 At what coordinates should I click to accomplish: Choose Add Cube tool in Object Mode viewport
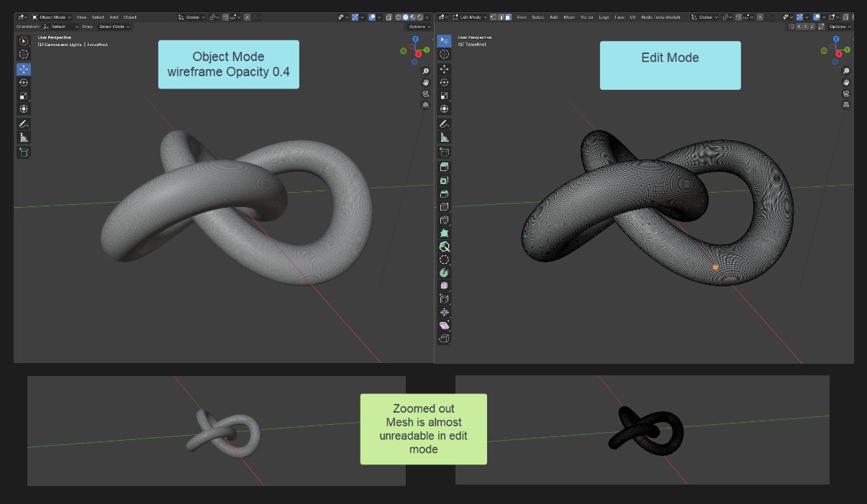(x=24, y=152)
